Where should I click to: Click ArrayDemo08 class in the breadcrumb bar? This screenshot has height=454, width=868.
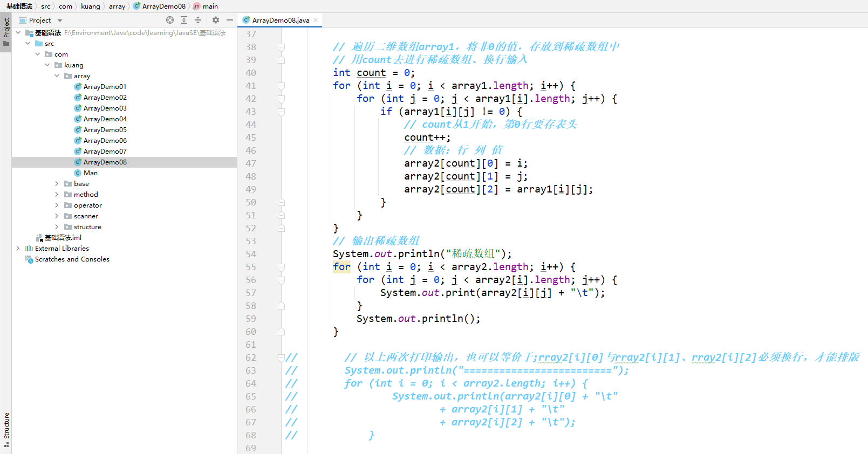(x=160, y=6)
